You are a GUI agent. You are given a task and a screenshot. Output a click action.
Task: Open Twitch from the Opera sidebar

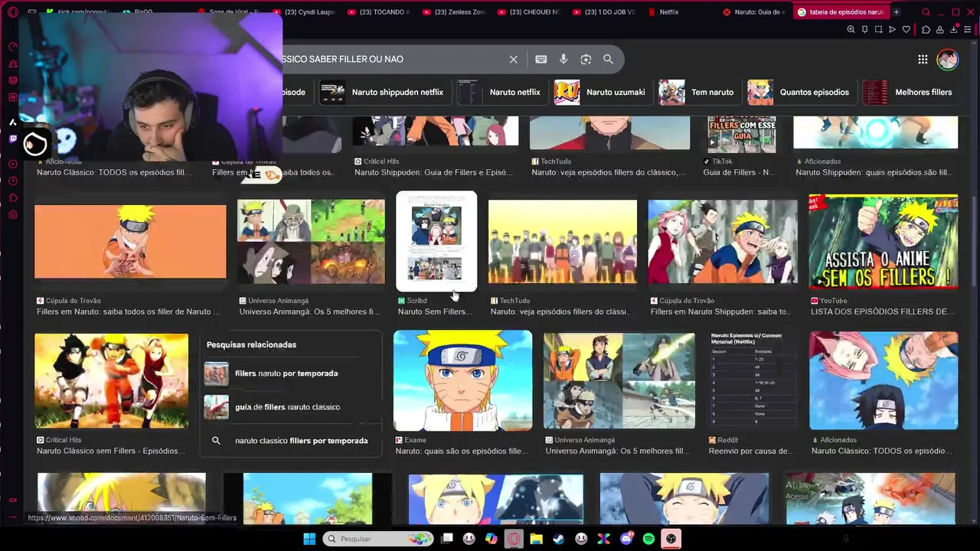(x=13, y=139)
